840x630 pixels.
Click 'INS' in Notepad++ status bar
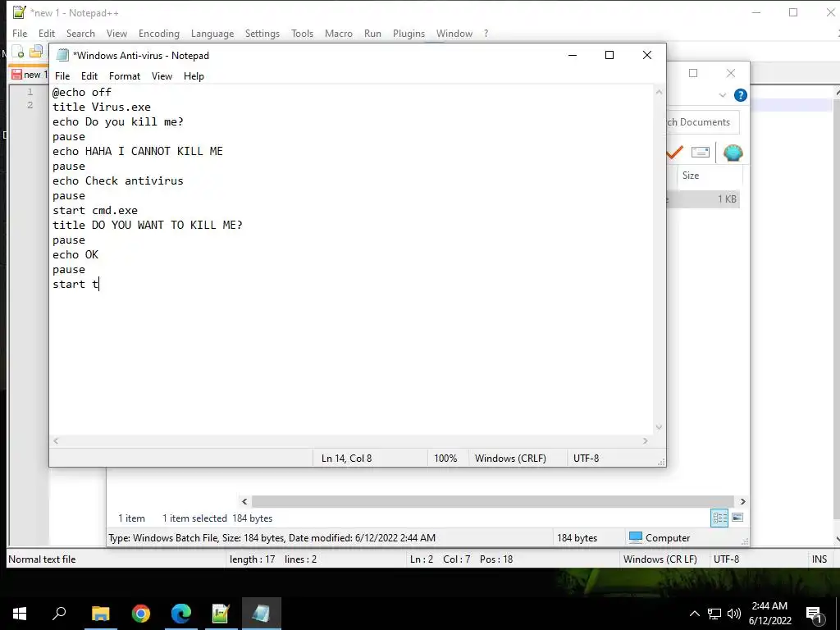tap(819, 559)
